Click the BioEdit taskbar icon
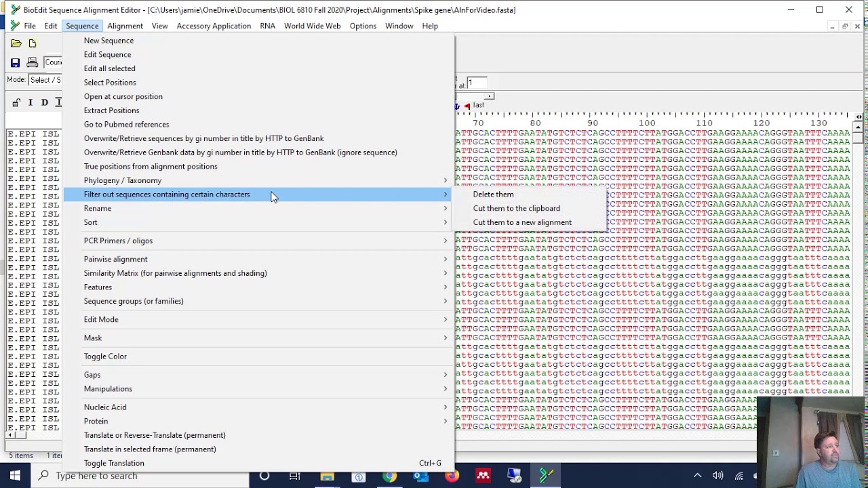The height and width of the screenshot is (488, 868). coord(546,476)
